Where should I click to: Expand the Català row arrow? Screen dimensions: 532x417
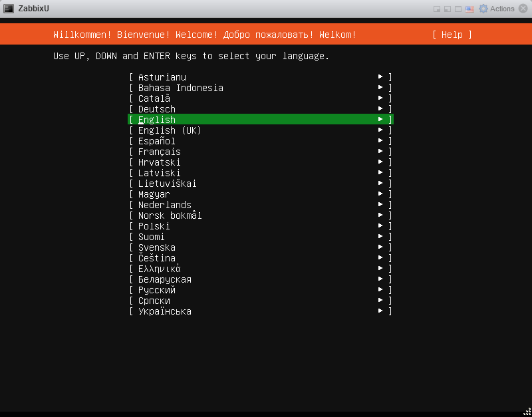point(380,98)
